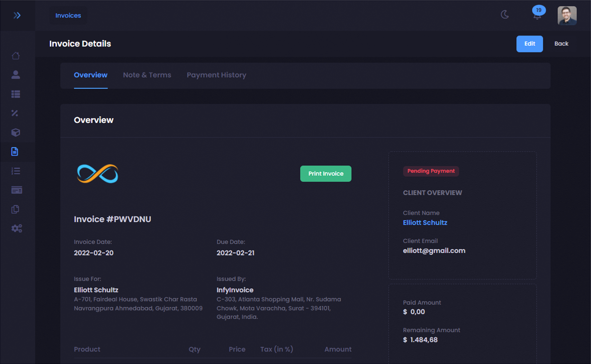Viewport: 591px width, 364px height.
Task: Select the active Invoices document icon
Action: point(16,152)
